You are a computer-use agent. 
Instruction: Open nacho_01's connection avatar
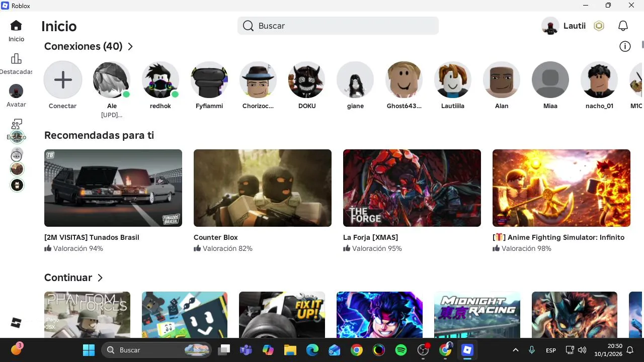click(x=599, y=80)
